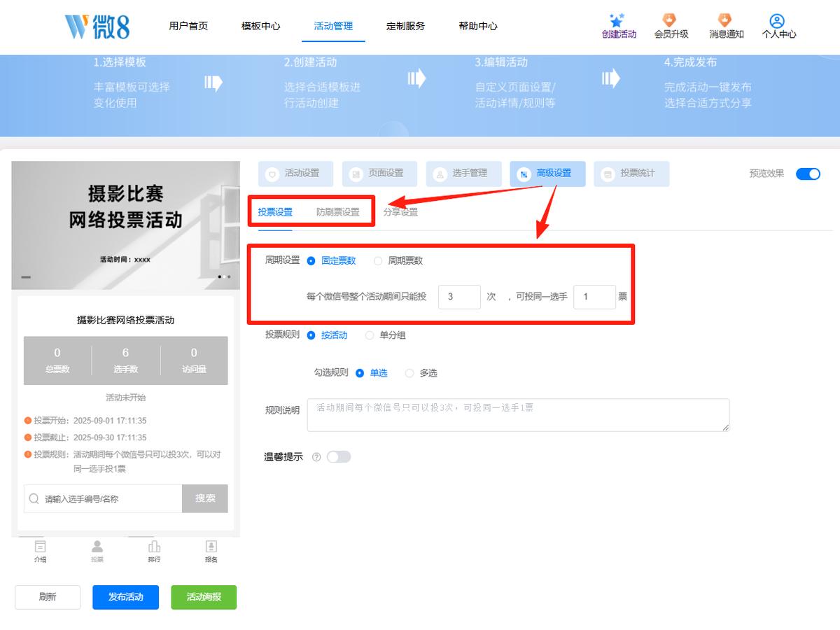840x630 pixels.
Task: Open the 防刷票设置 sub-tab
Action: pos(337,212)
